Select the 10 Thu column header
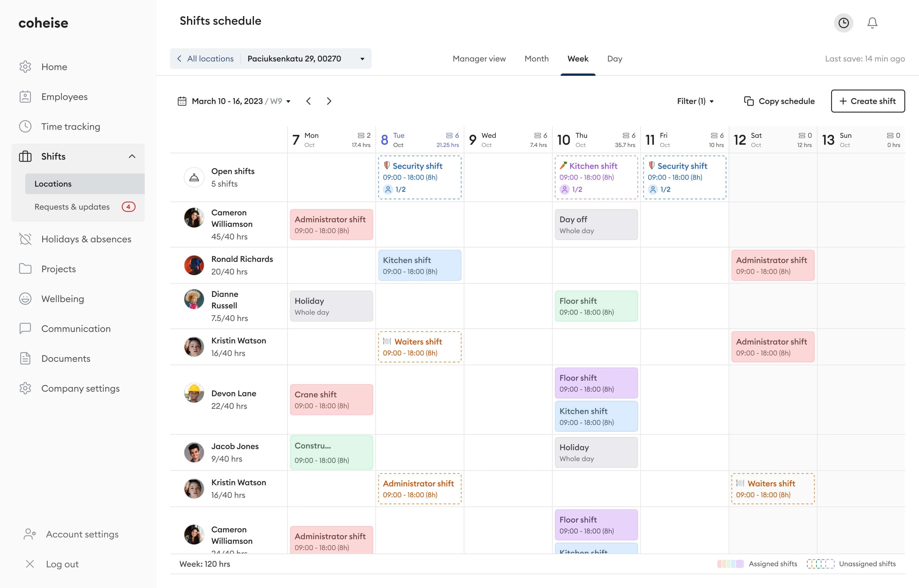Screen dimensions: 919x588 click(596, 140)
